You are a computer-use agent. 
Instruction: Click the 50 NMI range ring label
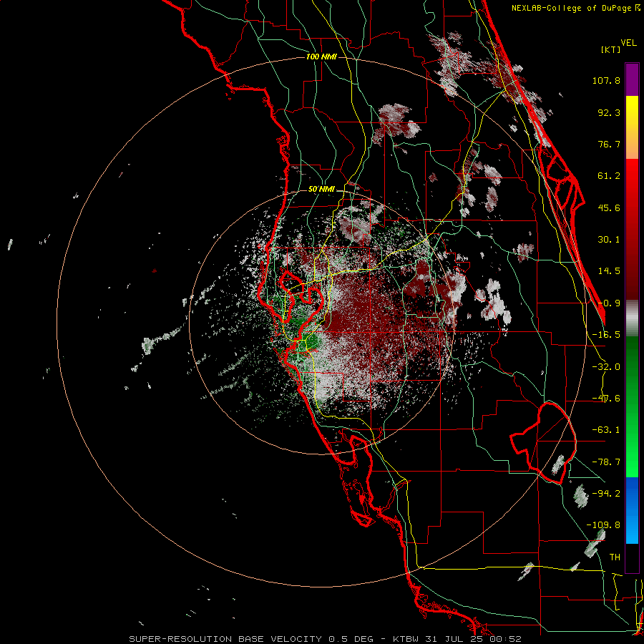[321, 190]
